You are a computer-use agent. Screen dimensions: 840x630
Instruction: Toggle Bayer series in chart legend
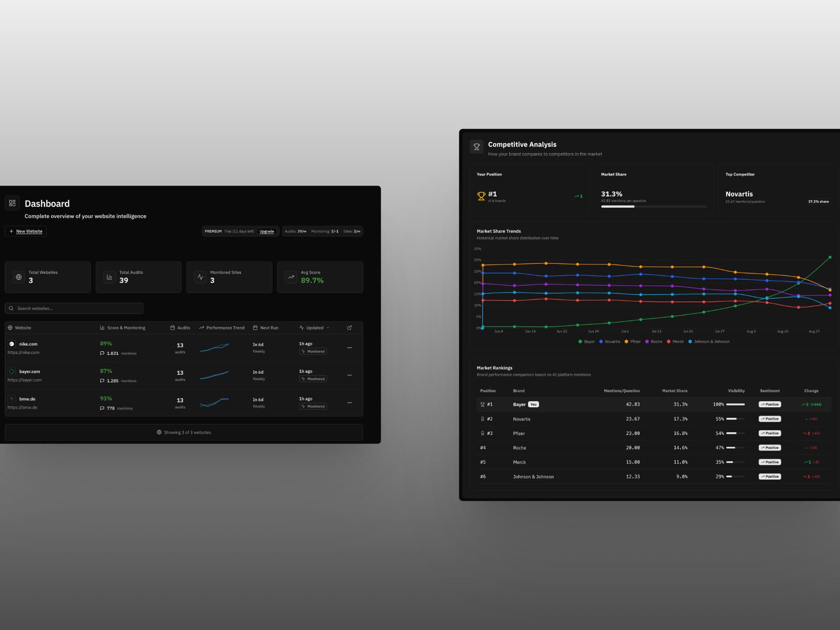point(586,342)
